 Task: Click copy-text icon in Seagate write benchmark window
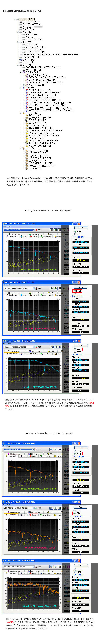51,449
